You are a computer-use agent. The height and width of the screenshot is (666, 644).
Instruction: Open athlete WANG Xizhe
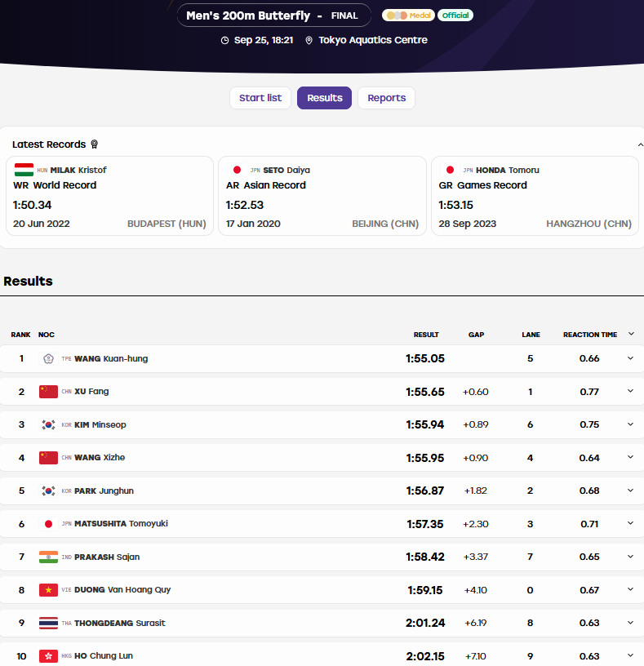[100, 457]
